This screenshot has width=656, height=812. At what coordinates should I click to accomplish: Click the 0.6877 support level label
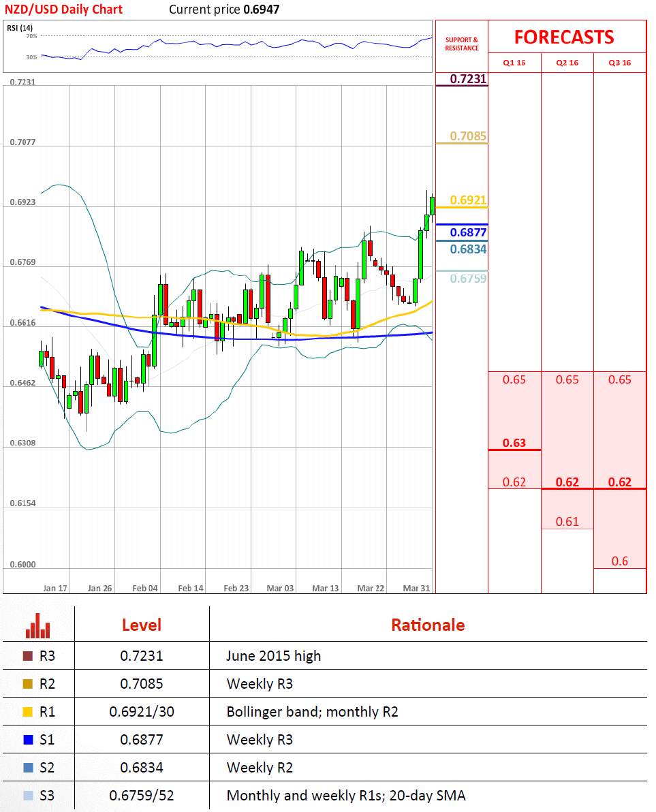tap(468, 232)
